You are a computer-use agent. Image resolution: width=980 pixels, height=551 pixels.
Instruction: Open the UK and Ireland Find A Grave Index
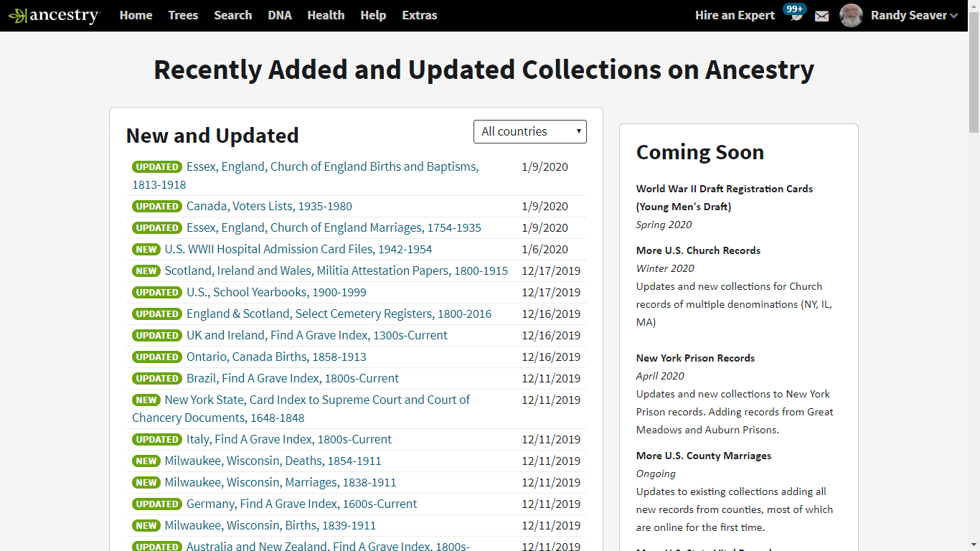[x=316, y=335]
